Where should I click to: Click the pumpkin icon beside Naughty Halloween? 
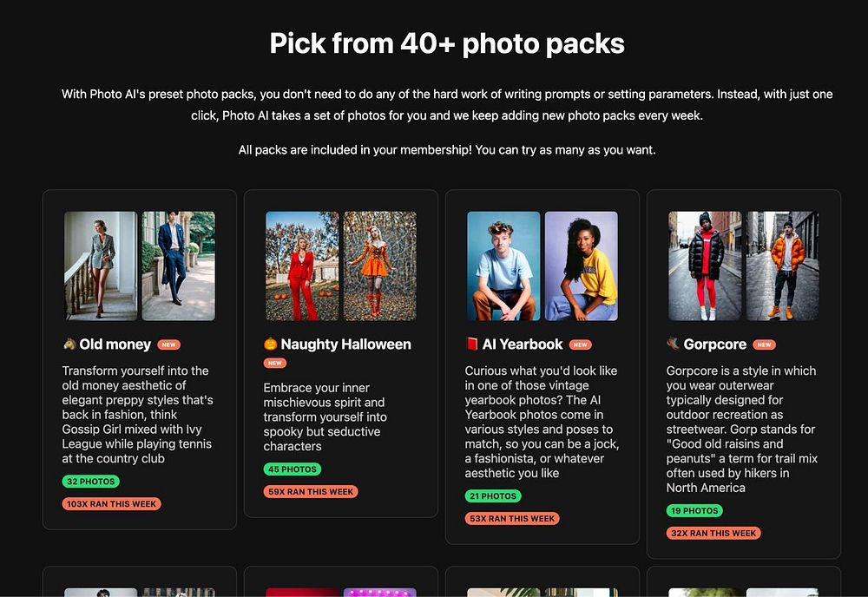[271, 344]
